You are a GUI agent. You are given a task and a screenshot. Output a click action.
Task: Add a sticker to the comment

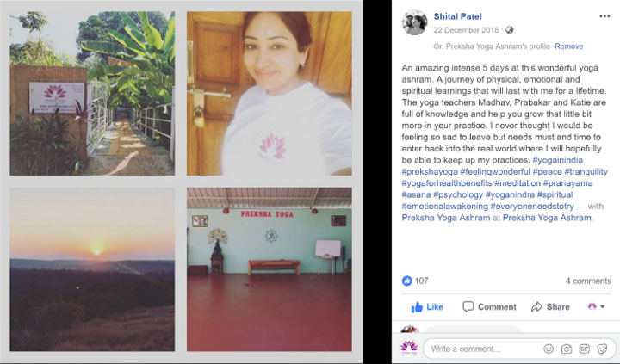(602, 349)
